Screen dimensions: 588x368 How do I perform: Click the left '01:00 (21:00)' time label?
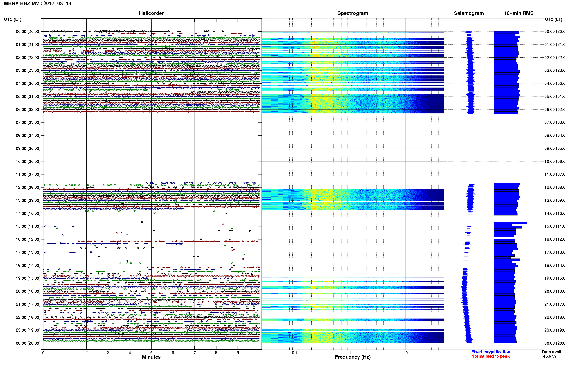click(28, 44)
